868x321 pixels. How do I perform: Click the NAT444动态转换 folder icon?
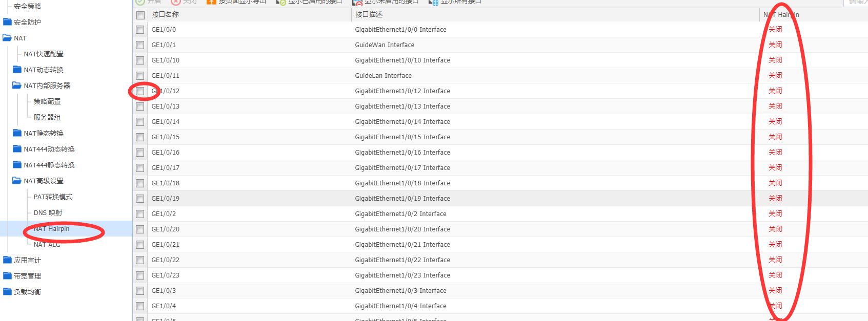[x=17, y=149]
